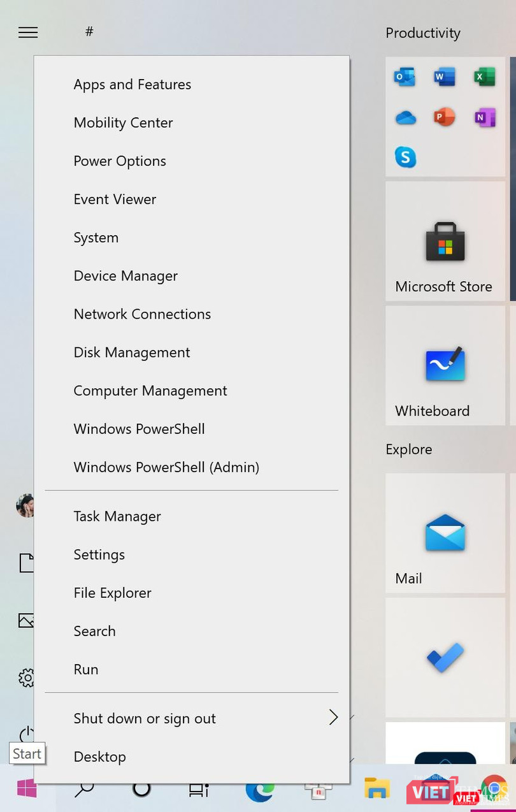Open Outlook from Productivity tile group
This screenshot has width=516, height=812.
(405, 78)
